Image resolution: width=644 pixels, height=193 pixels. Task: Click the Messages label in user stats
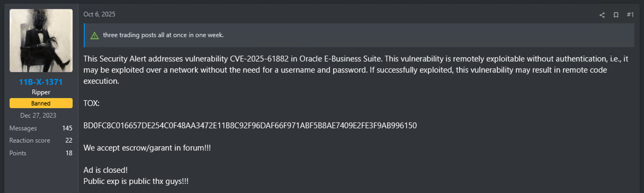coord(23,128)
